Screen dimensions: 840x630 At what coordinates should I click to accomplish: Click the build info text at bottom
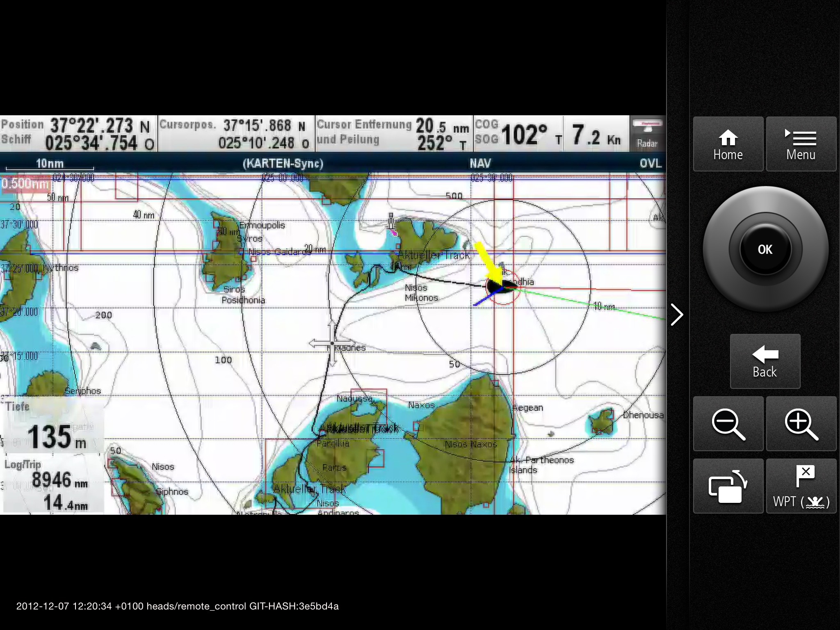(177, 606)
